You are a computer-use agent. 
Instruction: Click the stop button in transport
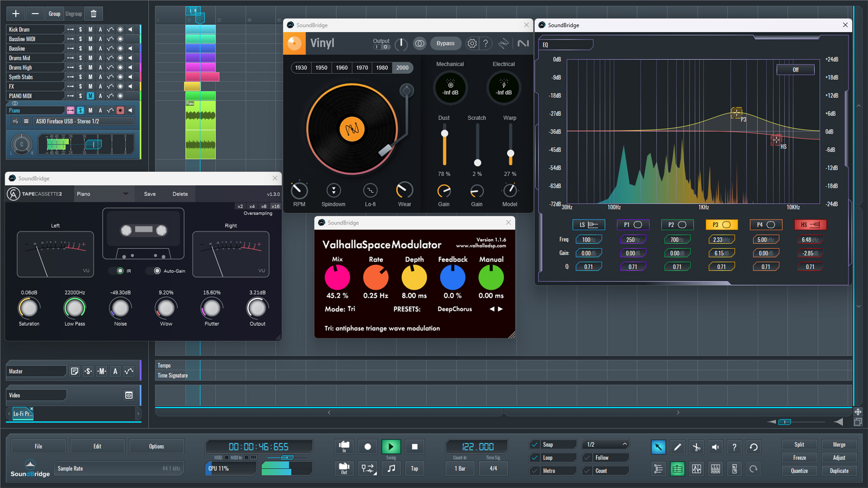coord(415,447)
